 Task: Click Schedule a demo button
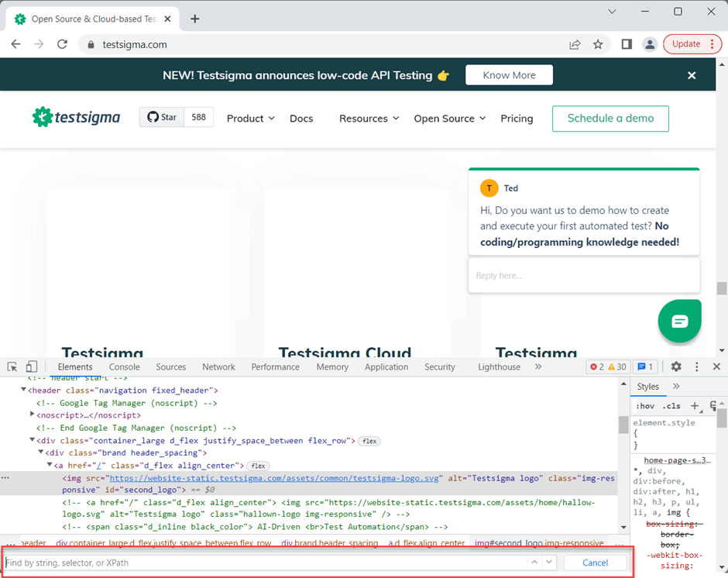tap(610, 119)
